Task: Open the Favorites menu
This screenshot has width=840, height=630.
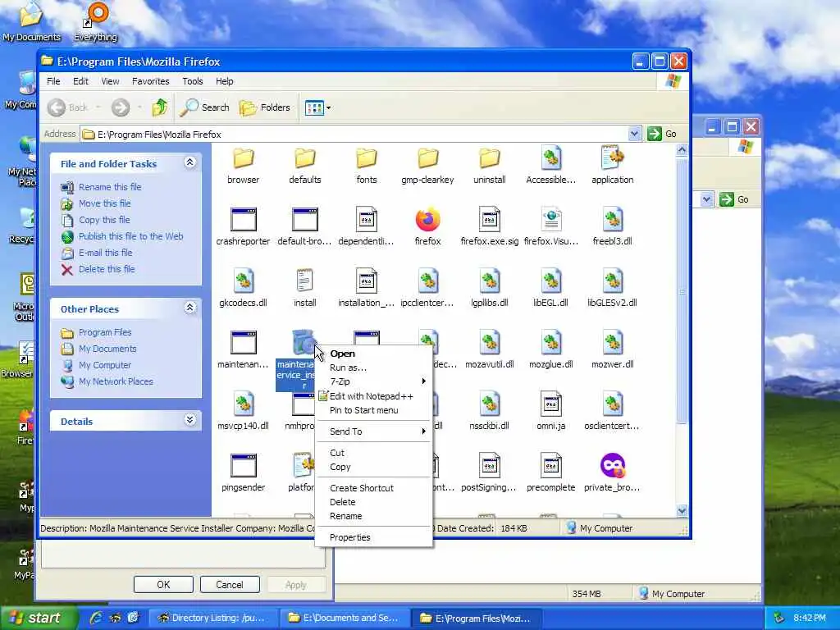Action: (151, 81)
